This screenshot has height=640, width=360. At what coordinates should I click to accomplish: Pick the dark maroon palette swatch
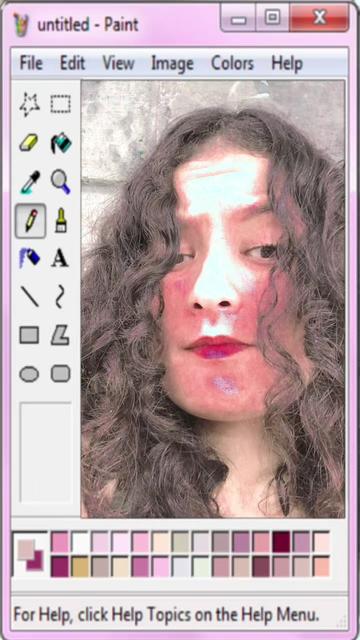[281, 542]
